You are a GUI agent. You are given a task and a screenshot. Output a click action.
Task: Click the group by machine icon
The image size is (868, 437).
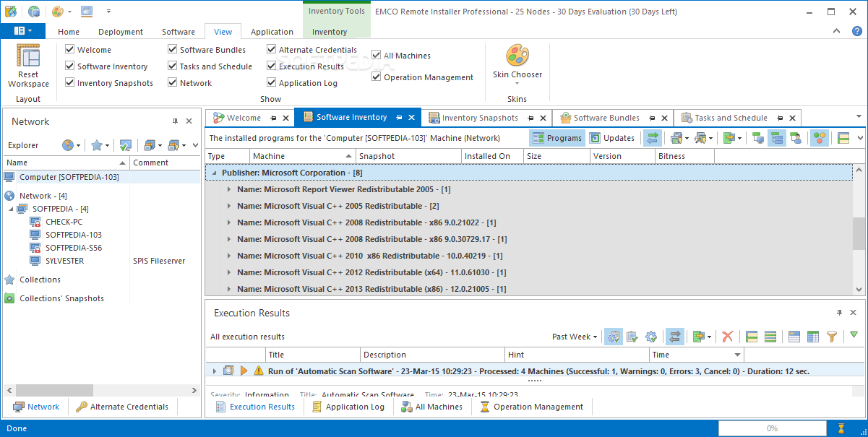[758, 138]
